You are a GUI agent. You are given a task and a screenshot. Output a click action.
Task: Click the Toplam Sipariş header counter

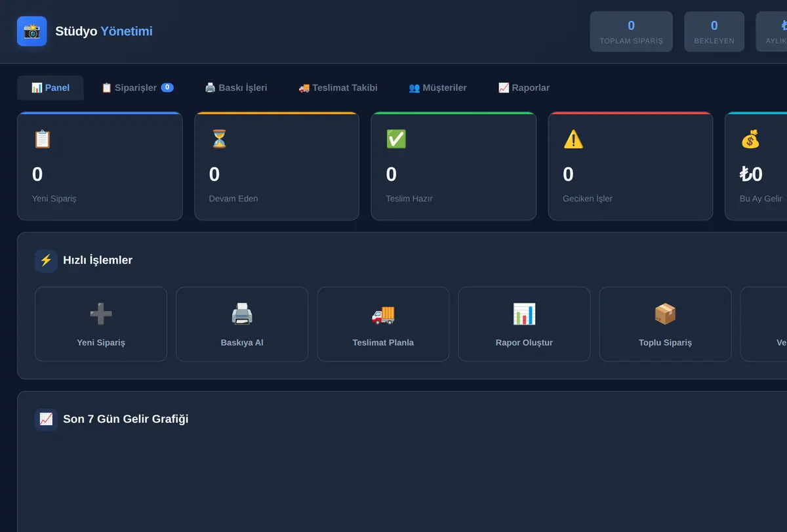pyautogui.click(x=631, y=31)
